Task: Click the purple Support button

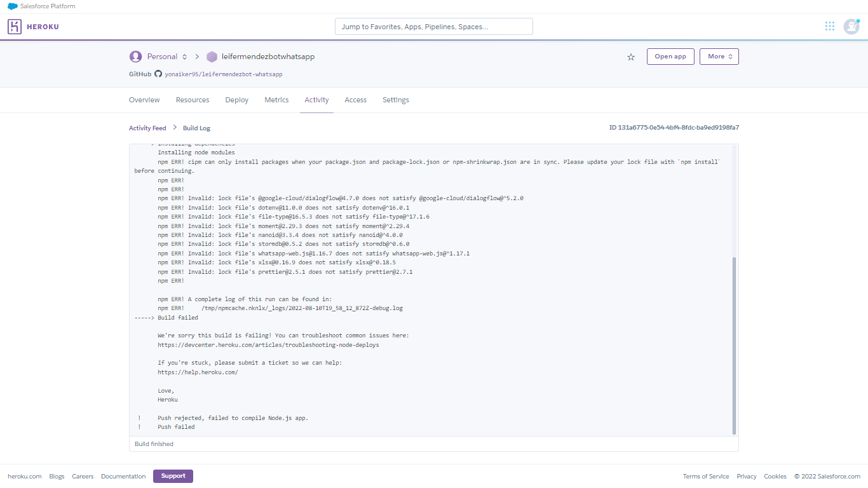Action: point(173,476)
